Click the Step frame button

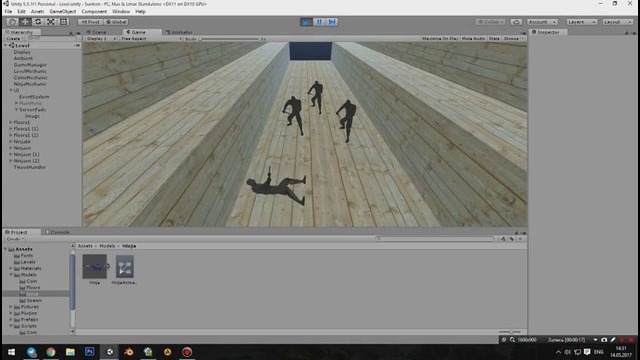pos(332,22)
